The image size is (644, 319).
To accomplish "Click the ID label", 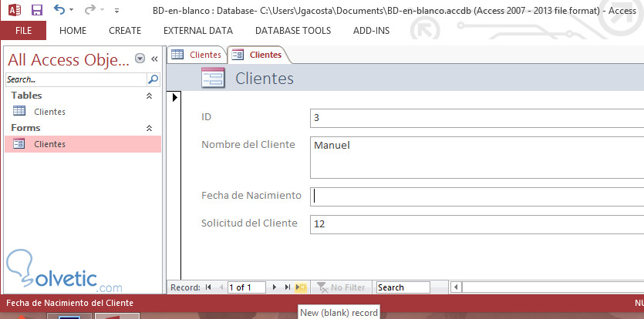I will (x=206, y=117).
